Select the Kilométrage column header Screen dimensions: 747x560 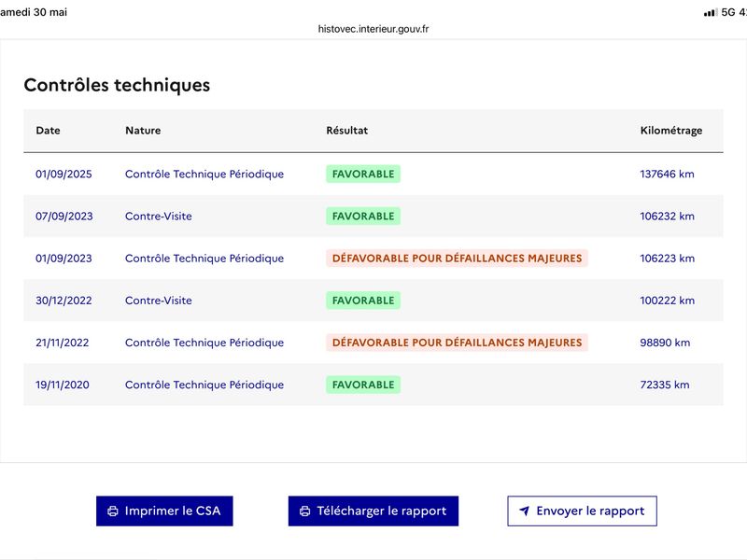[670, 131]
